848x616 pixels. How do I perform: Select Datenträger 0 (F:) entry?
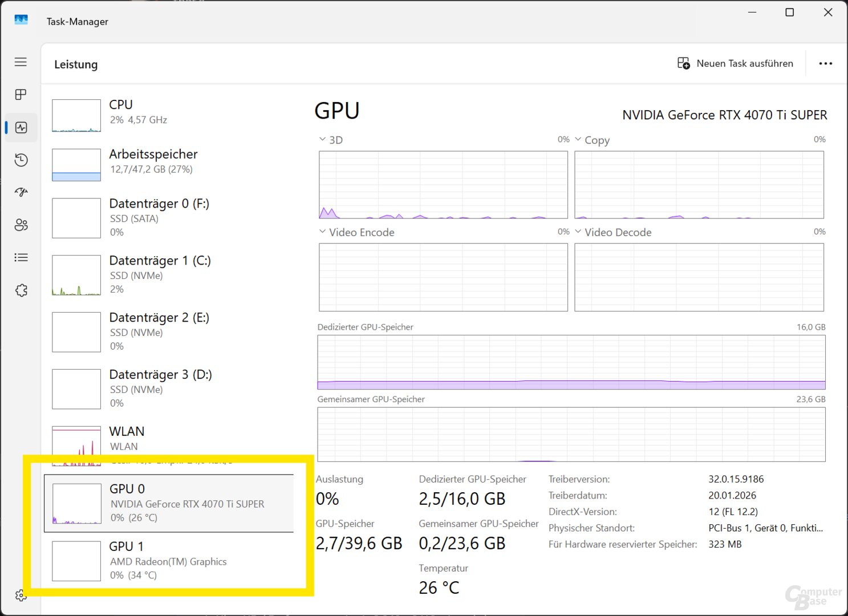(169, 217)
